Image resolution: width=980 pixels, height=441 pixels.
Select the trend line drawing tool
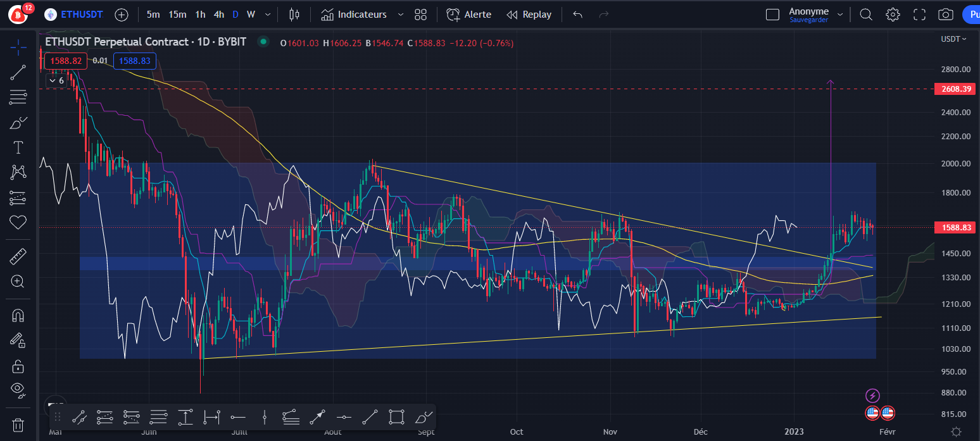(18, 71)
